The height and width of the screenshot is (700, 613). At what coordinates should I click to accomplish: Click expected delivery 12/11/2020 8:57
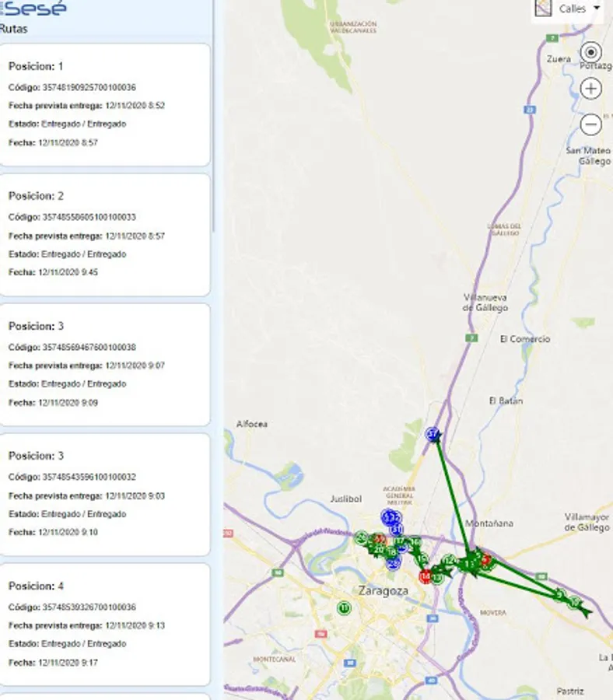coord(135,236)
